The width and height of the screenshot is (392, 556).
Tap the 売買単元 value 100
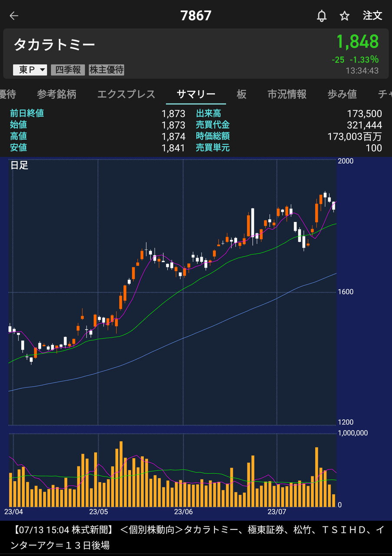click(374, 148)
